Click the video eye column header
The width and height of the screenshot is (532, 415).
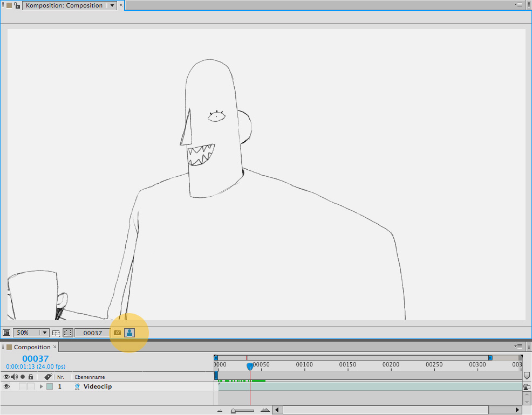(6, 377)
